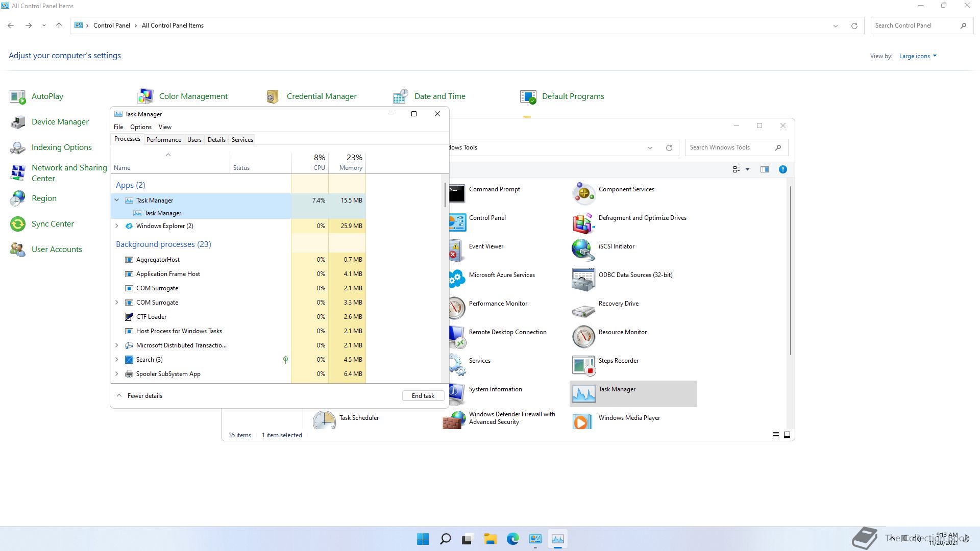Expand Search (3) process group

point(117,359)
